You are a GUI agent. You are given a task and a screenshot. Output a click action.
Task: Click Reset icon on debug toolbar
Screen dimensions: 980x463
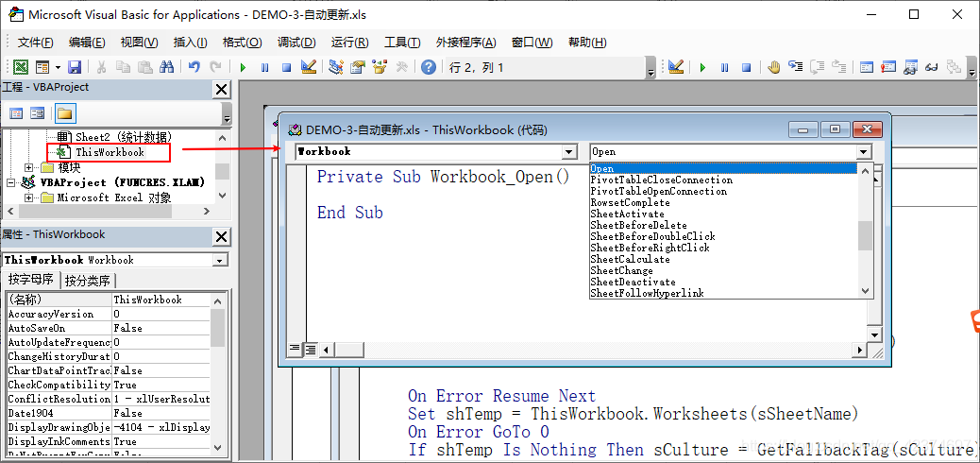point(746,68)
